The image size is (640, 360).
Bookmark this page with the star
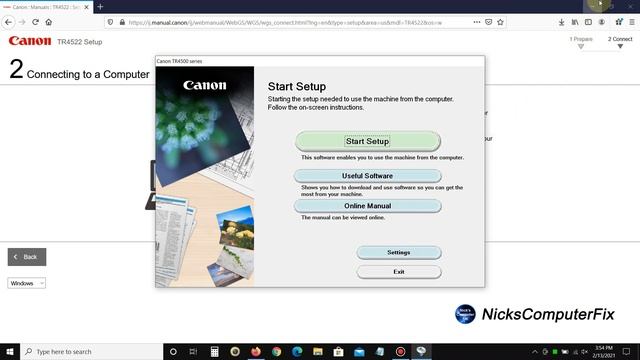[500, 22]
